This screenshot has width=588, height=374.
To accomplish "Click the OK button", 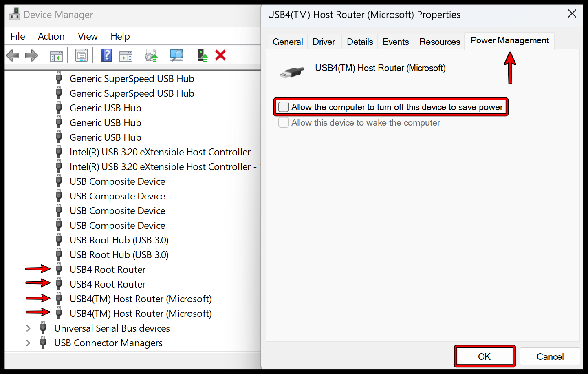I will click(x=484, y=356).
